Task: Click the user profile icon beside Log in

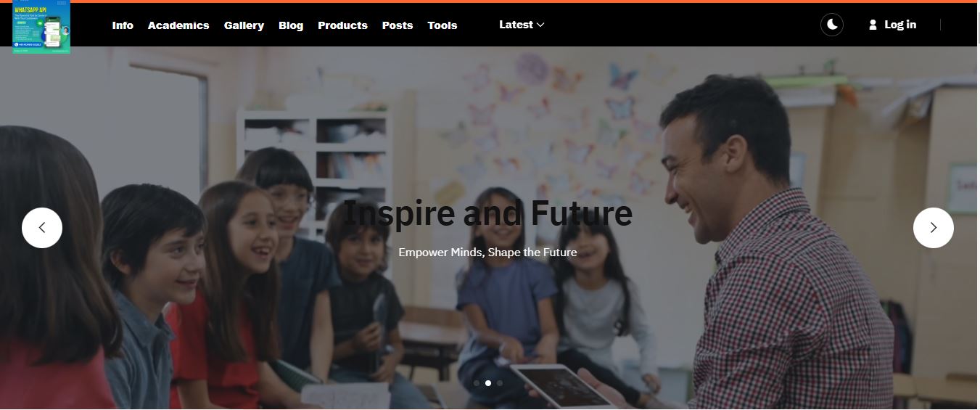Action: point(873,25)
